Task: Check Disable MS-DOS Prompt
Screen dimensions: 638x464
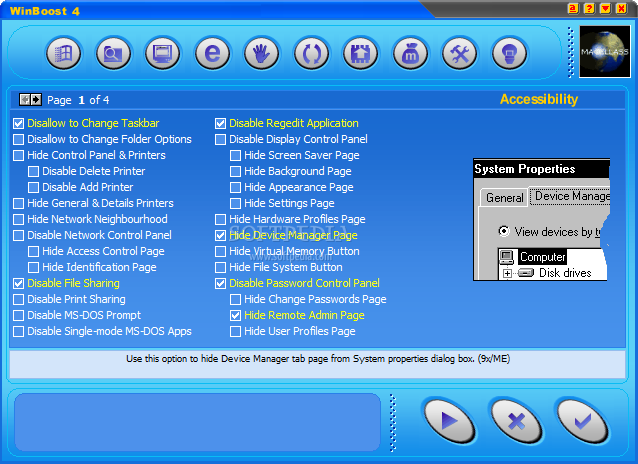Action: tap(18, 315)
